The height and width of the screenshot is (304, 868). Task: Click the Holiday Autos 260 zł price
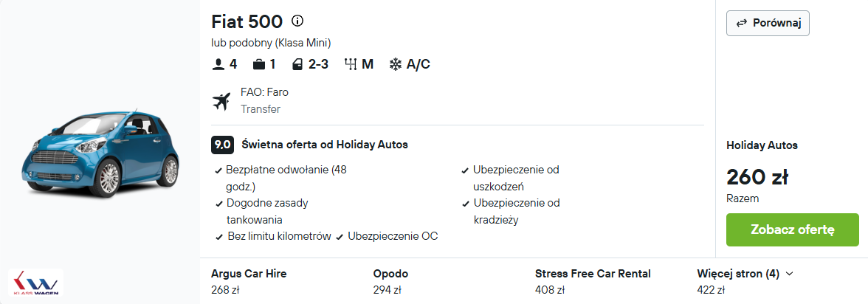coord(757,177)
